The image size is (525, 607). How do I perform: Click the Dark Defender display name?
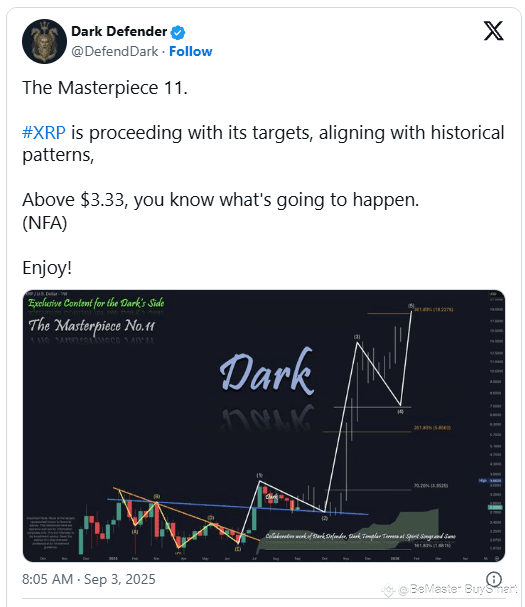click(x=119, y=32)
